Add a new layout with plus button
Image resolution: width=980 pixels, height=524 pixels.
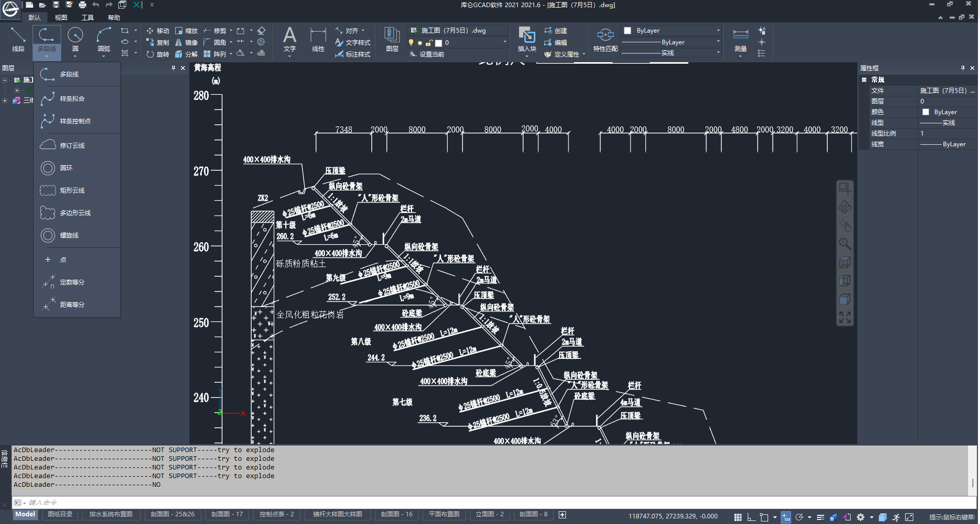[562, 515]
